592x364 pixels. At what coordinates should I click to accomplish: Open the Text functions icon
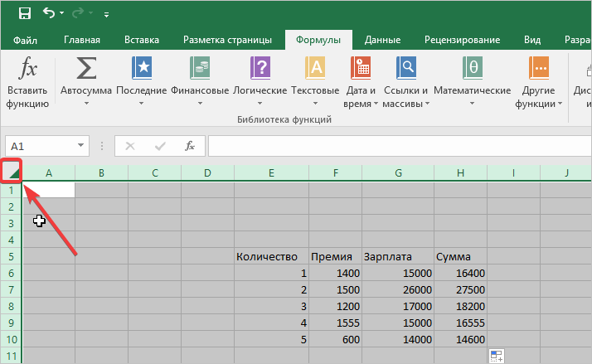point(315,68)
